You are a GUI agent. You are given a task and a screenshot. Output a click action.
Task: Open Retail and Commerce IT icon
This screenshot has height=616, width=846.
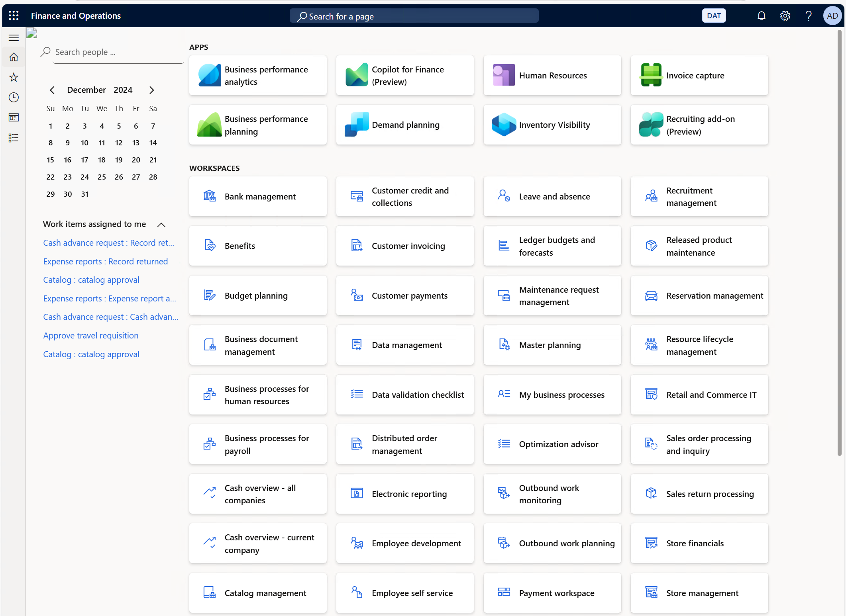[651, 394]
